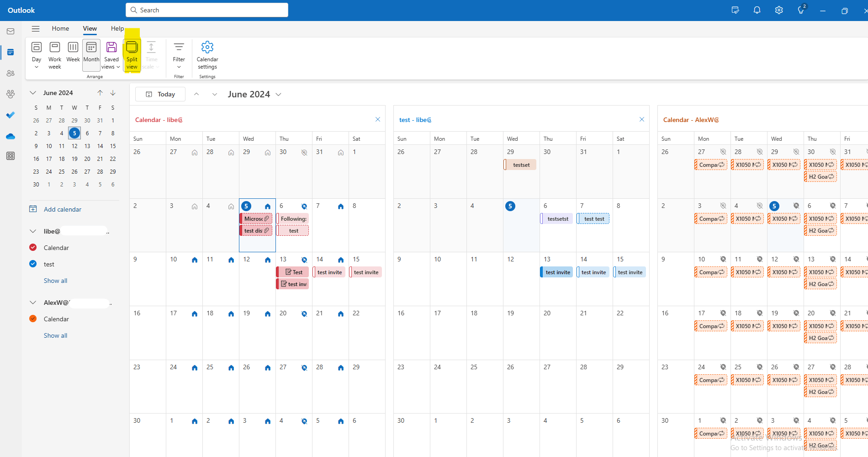868x457 pixels.
Task: Open the To Do checkmark icon in sidebar
Action: click(x=10, y=115)
